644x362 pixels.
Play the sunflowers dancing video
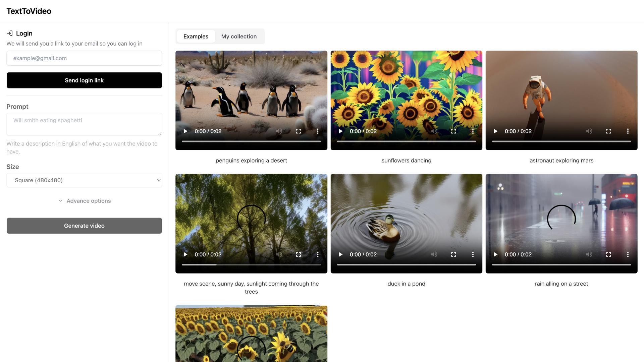click(340, 131)
